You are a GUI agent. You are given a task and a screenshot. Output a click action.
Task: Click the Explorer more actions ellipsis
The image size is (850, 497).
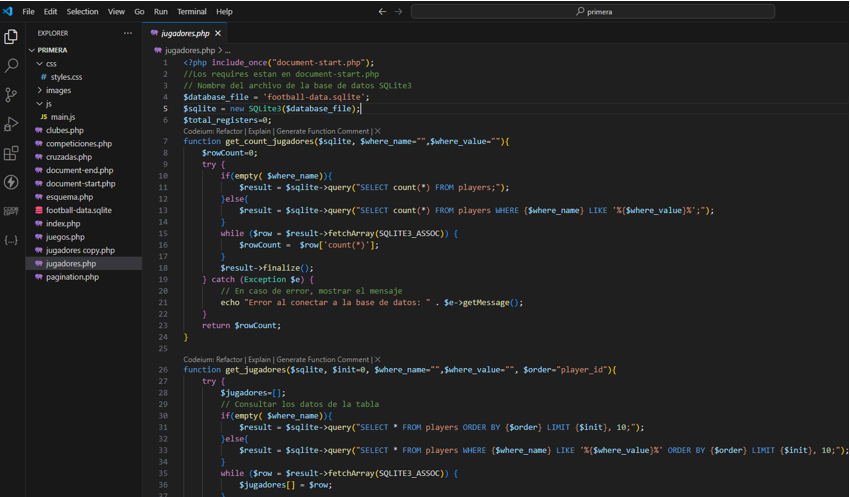(x=127, y=33)
